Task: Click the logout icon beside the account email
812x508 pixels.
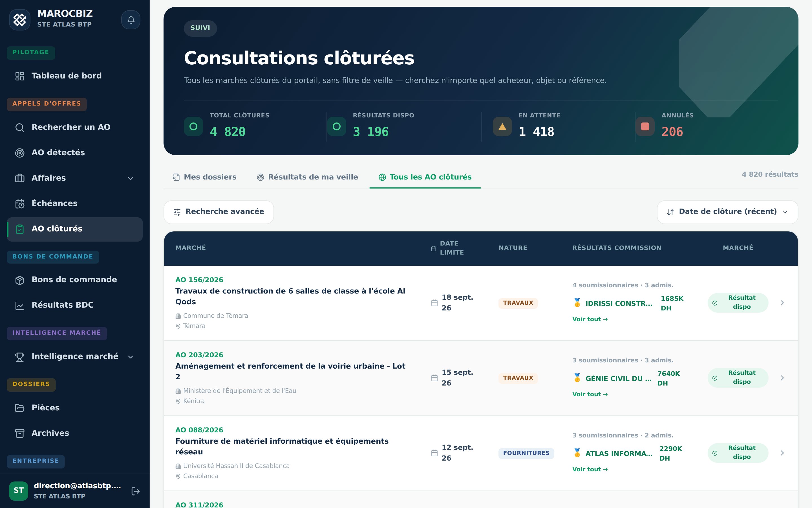Action: point(135,491)
